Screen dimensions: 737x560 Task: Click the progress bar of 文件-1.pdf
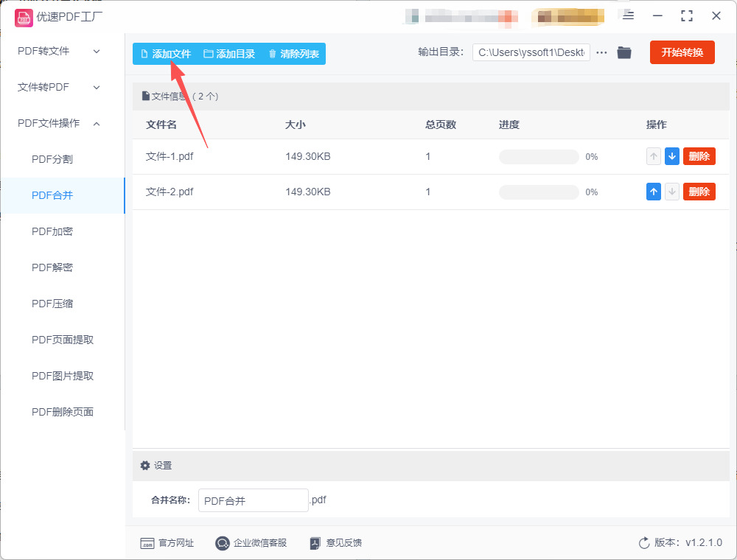(x=539, y=157)
